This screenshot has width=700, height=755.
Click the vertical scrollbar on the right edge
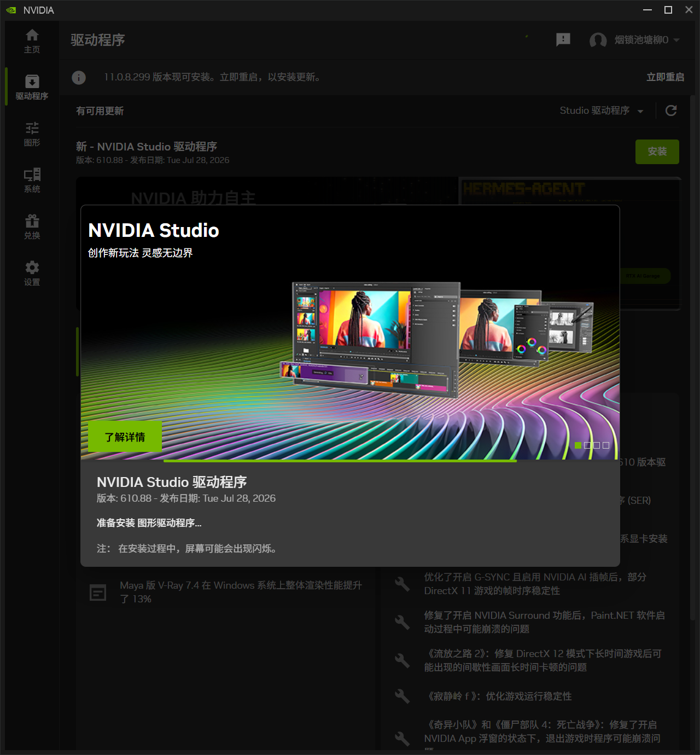pyautogui.click(x=692, y=358)
